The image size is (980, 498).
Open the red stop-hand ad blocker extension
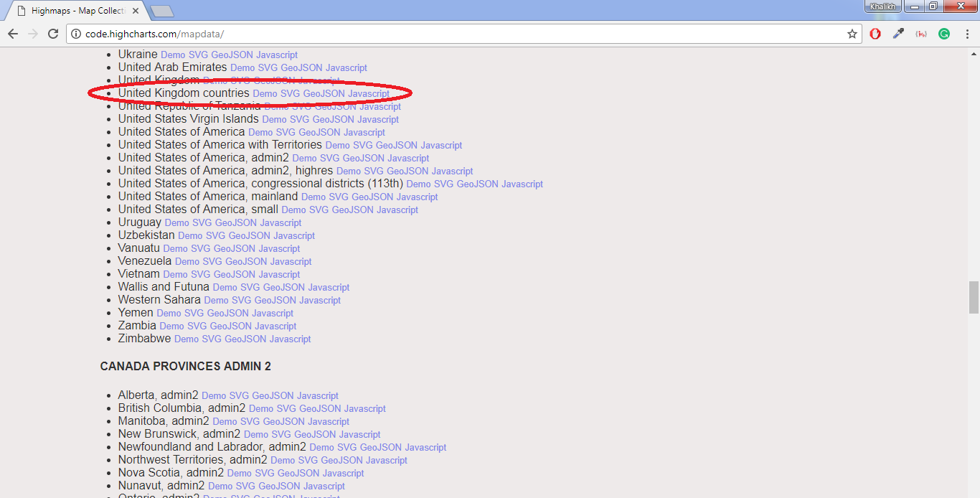[x=875, y=34]
